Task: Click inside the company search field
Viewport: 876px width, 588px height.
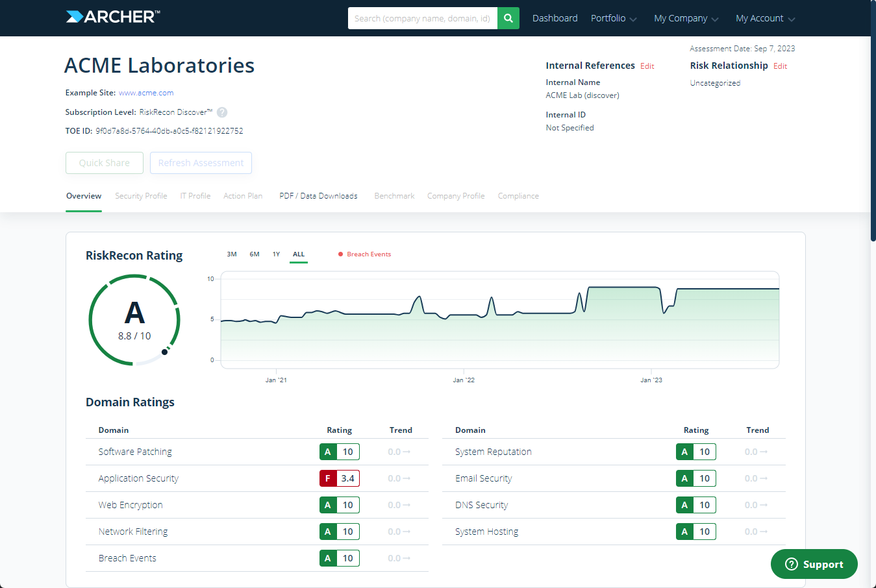Action: 422,18
